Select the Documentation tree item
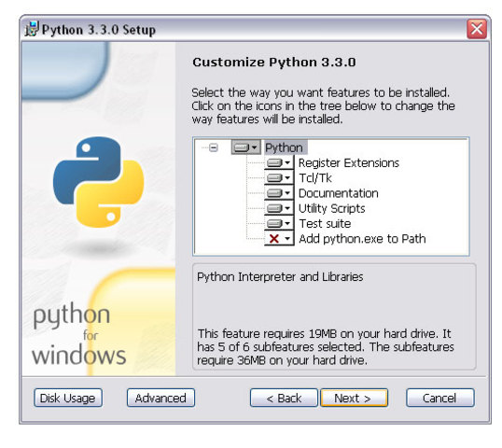Viewport: 502px width, 448px height. click(x=339, y=193)
